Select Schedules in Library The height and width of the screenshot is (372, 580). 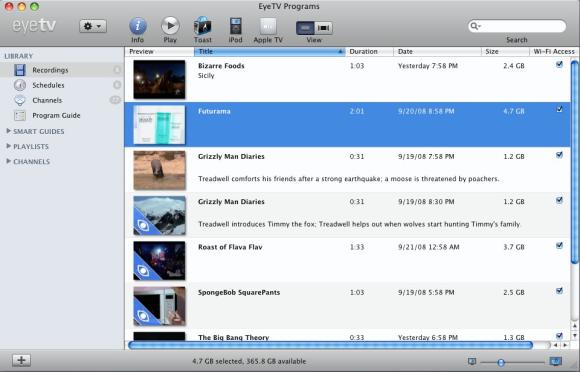coord(62,85)
